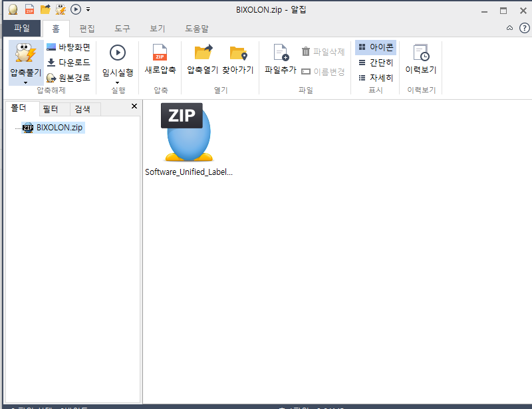Image resolution: width=532 pixels, height=409 pixels.
Task: Maximize the ALZip window
Action: click(x=503, y=11)
